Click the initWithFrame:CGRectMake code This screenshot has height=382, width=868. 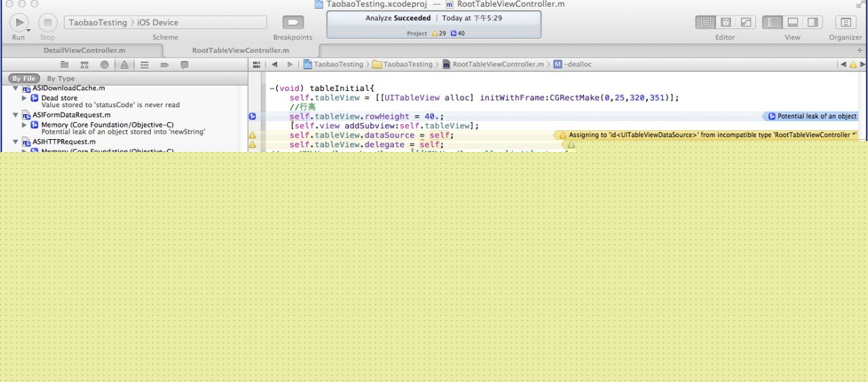click(x=579, y=98)
